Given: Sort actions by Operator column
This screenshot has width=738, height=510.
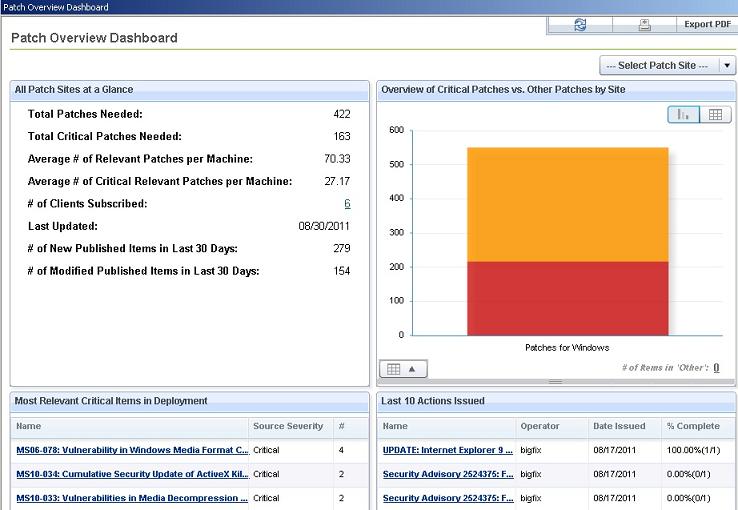Looking at the screenshot, I should [552, 426].
